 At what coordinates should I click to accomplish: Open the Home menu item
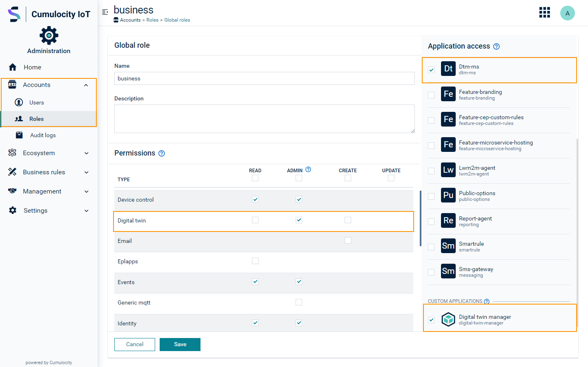coord(49,67)
